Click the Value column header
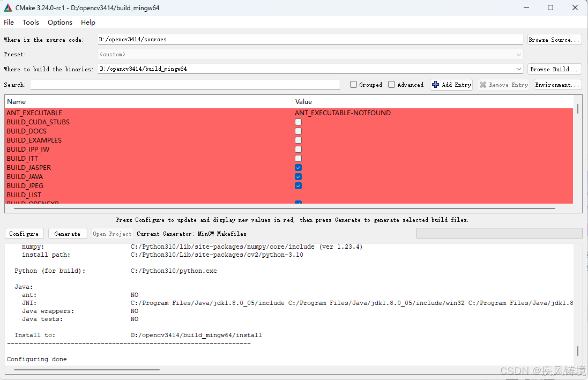 pos(433,102)
